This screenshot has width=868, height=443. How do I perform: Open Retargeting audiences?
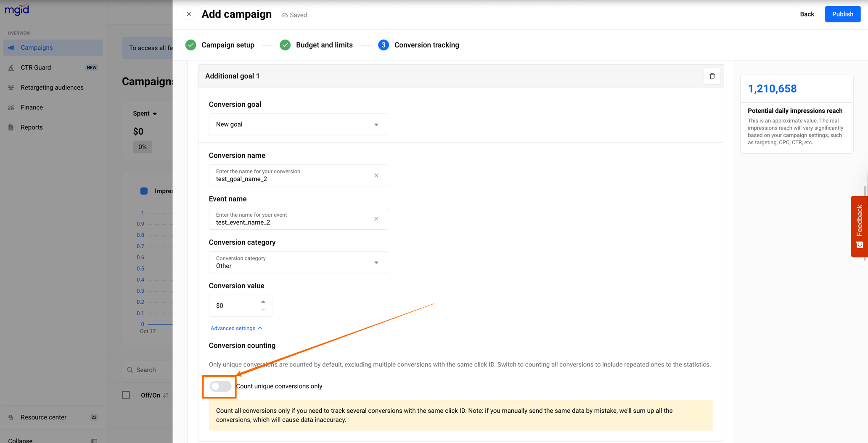point(52,87)
